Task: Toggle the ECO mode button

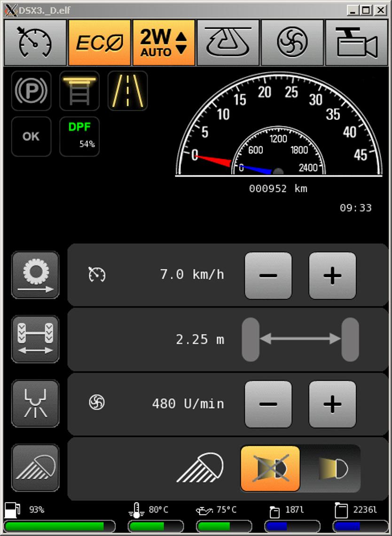Action: (100, 42)
